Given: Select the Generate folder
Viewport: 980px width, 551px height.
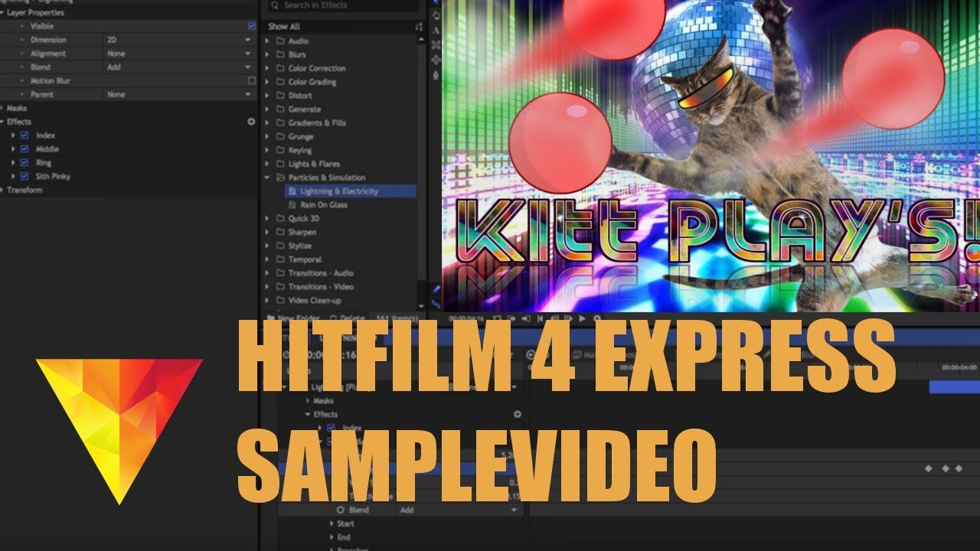Looking at the screenshot, I should (304, 109).
